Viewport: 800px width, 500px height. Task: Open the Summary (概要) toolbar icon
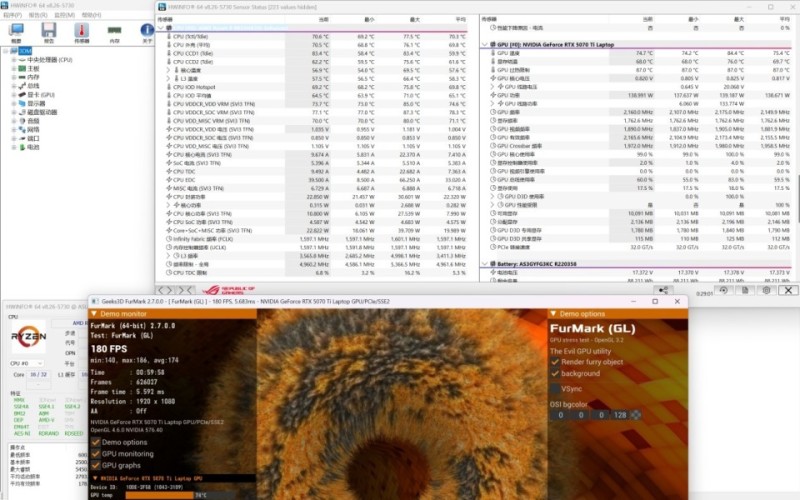coord(18,31)
